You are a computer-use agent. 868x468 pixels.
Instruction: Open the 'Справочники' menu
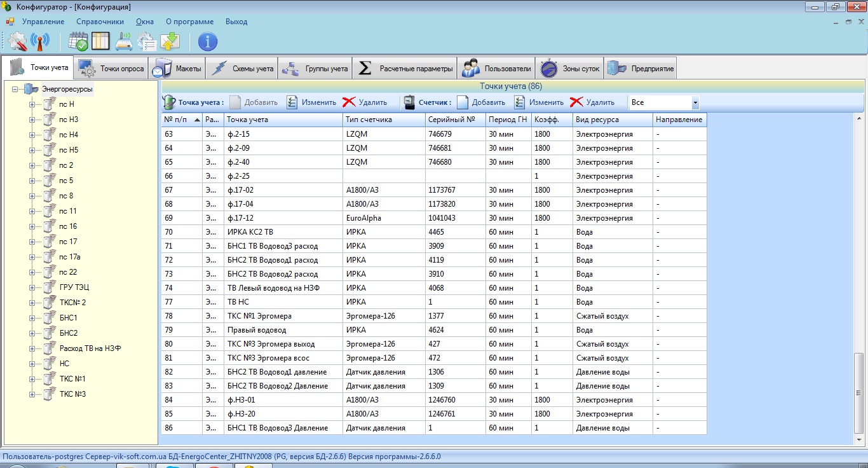pyautogui.click(x=100, y=22)
